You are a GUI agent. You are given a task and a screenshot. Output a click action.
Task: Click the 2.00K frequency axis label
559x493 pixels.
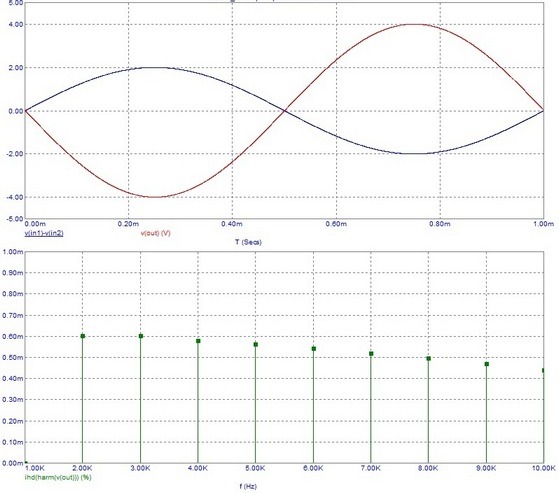pos(83,468)
